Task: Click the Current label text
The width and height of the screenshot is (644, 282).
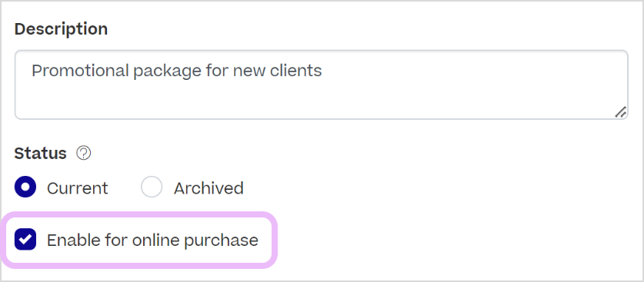Action: pos(77,188)
